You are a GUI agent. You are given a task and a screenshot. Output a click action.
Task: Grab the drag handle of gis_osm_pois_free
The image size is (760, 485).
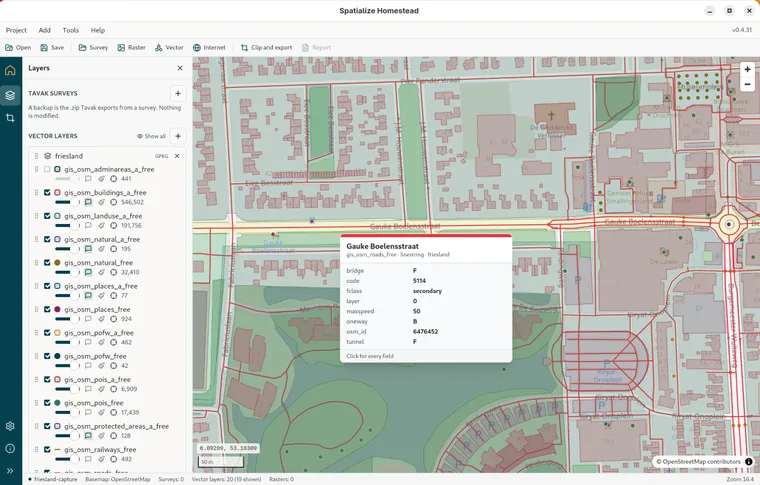click(x=36, y=403)
